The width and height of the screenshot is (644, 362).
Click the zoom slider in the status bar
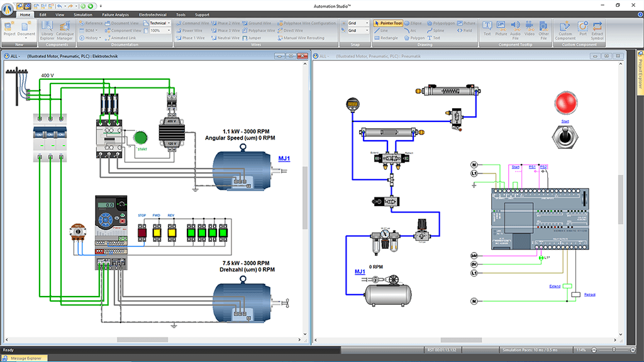[x=614, y=349]
